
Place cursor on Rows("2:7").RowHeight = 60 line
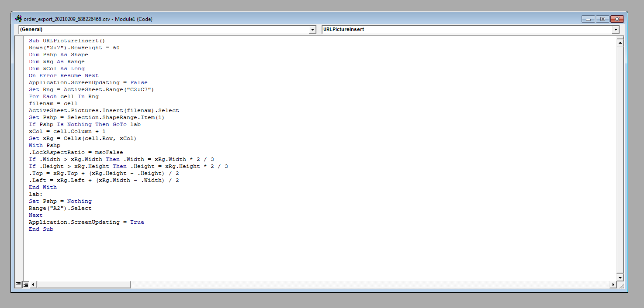coord(74,48)
